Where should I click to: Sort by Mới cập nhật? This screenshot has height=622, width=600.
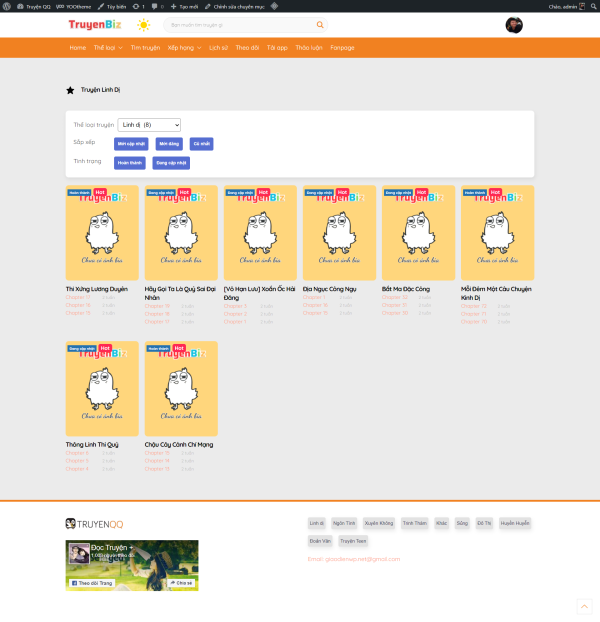(132, 143)
